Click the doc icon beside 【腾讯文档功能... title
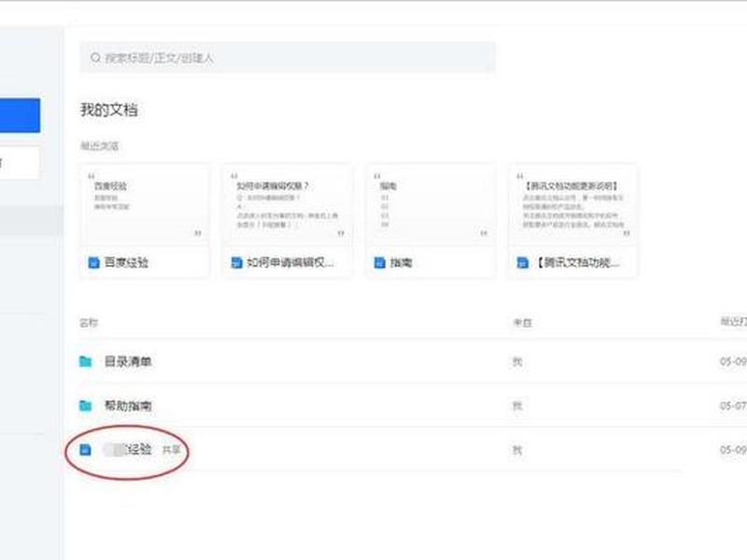Screen dimensions: 747x560 coord(523,262)
